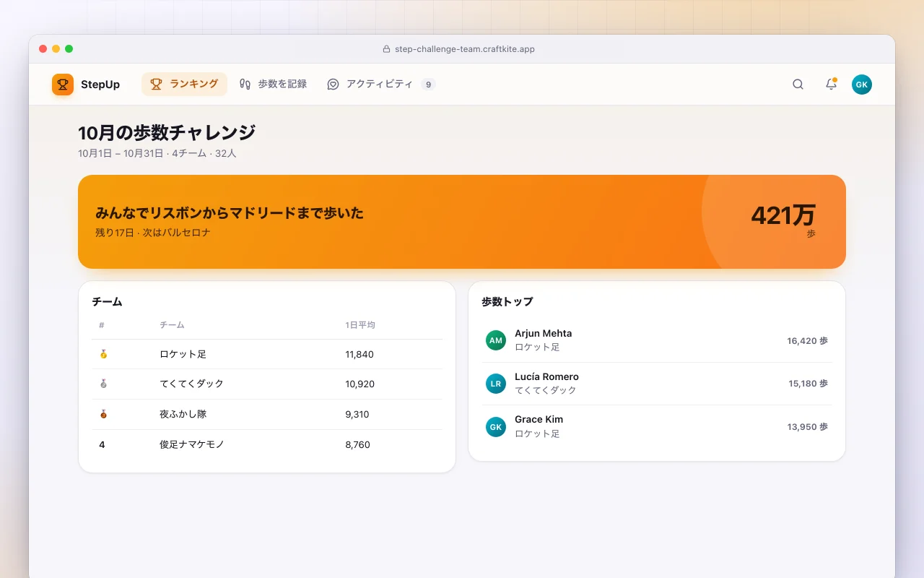Image resolution: width=924 pixels, height=578 pixels.
Task: Click the 421万 total steps figure
Action: 783,215
